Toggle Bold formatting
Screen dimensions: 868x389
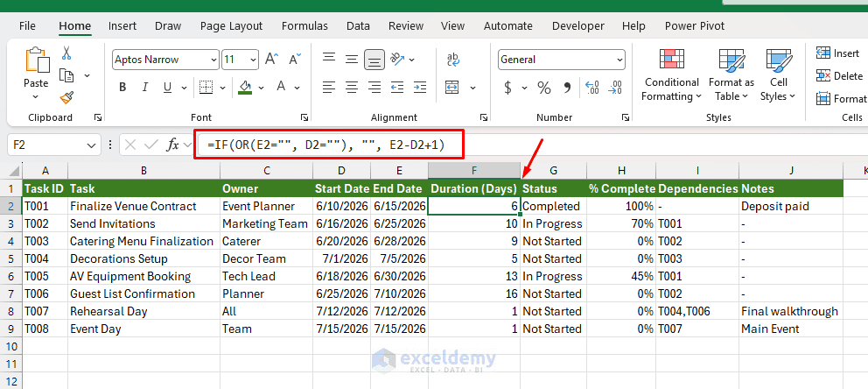point(122,87)
